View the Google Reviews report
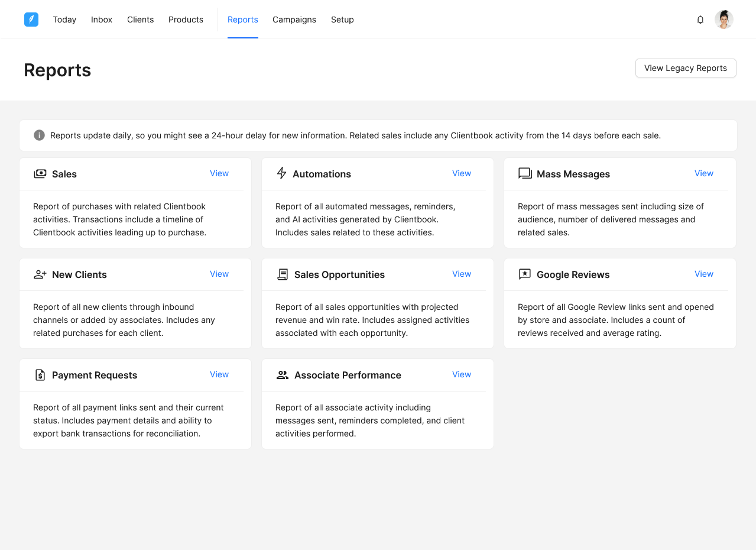This screenshot has height=550, width=756. pyautogui.click(x=704, y=274)
